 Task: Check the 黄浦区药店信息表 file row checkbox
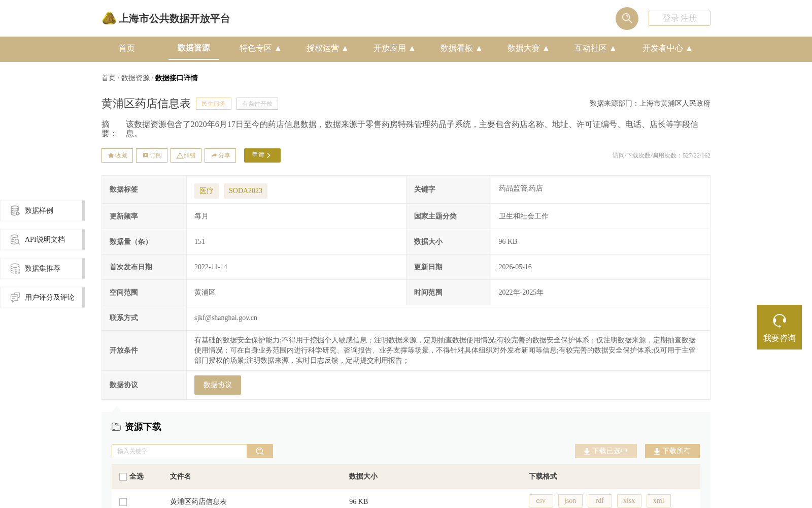coord(123,502)
